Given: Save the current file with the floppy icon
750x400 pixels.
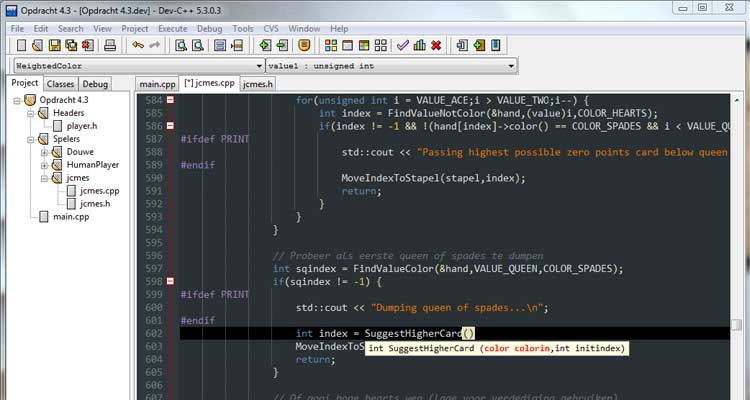Looking at the screenshot, I should (x=55, y=45).
